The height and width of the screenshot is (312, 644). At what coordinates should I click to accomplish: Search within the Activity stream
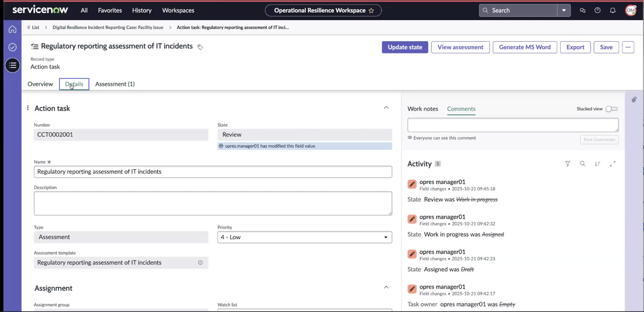(x=583, y=164)
